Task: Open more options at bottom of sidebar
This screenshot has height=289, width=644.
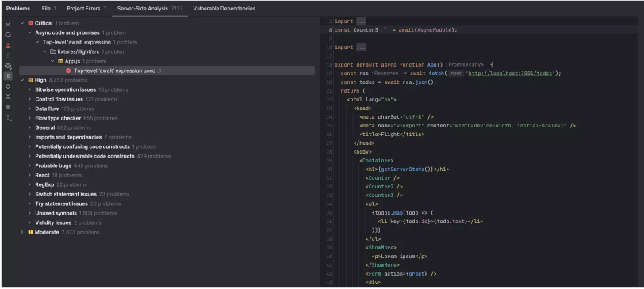Action: 8,118
